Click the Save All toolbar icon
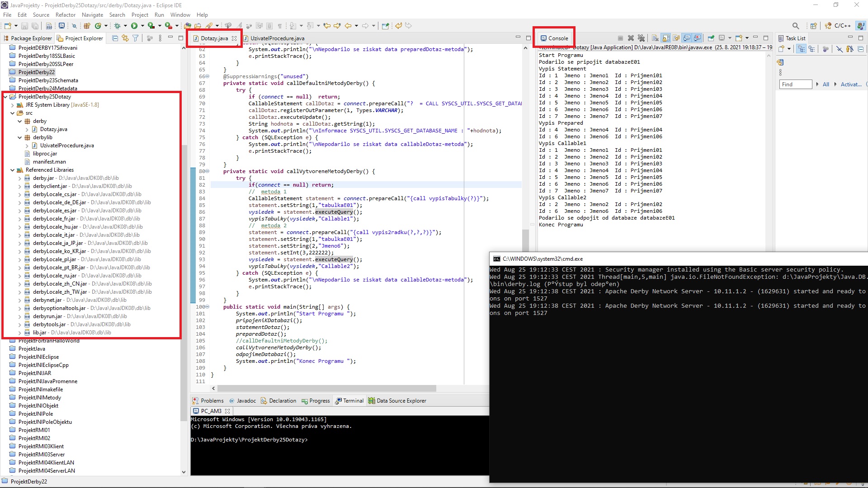Image resolution: width=868 pixels, height=488 pixels. coord(35,26)
